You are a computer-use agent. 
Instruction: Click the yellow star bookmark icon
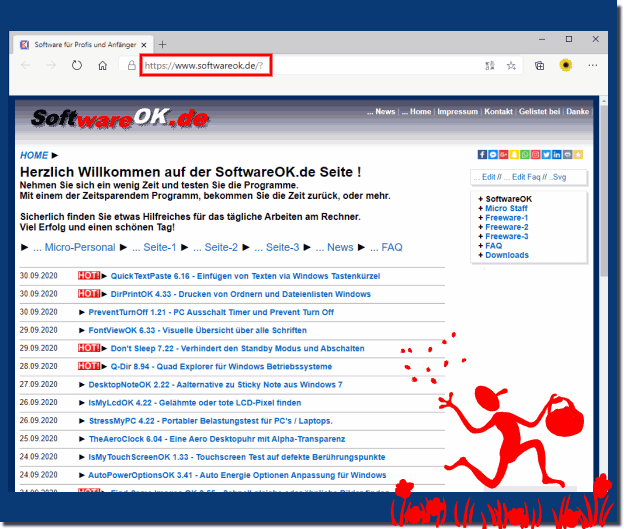(578, 155)
